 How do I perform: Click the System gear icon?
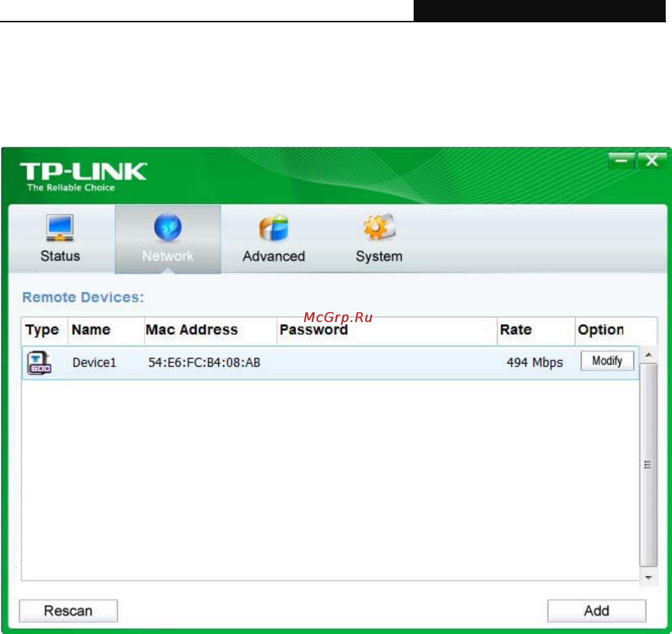tap(380, 227)
